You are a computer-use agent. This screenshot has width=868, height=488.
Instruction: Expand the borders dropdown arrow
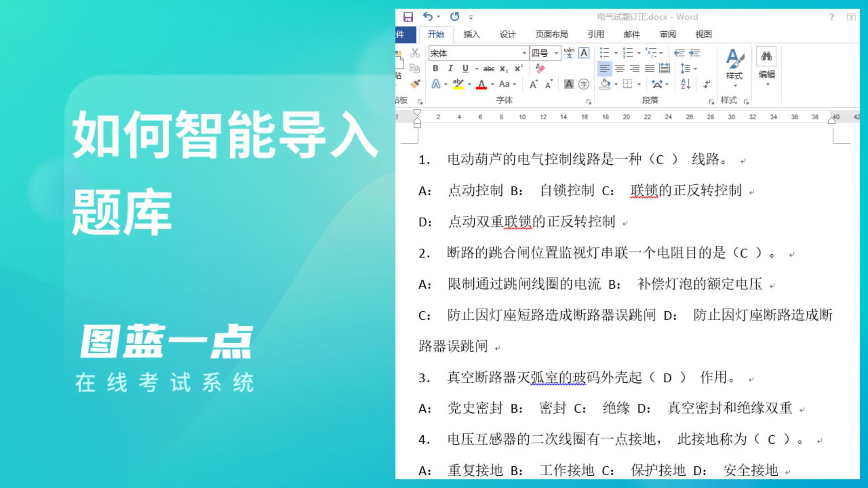(639, 84)
